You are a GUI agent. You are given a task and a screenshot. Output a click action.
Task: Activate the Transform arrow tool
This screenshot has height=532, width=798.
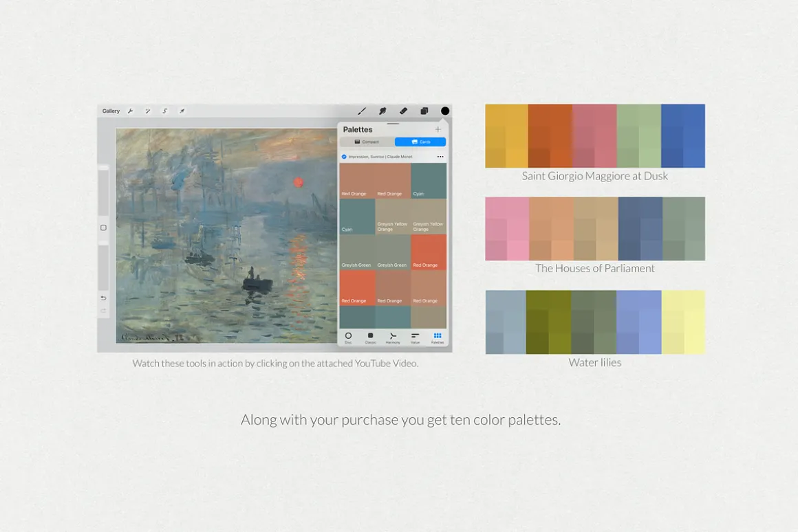[182, 111]
